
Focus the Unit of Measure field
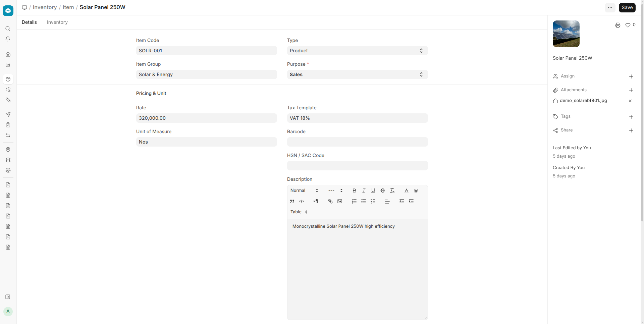tap(207, 142)
